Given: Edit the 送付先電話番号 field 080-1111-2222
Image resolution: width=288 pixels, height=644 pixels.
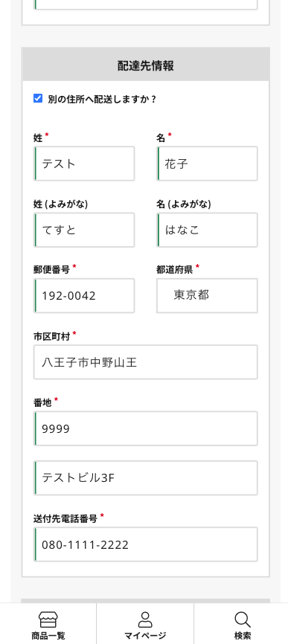Looking at the screenshot, I should [145, 544].
